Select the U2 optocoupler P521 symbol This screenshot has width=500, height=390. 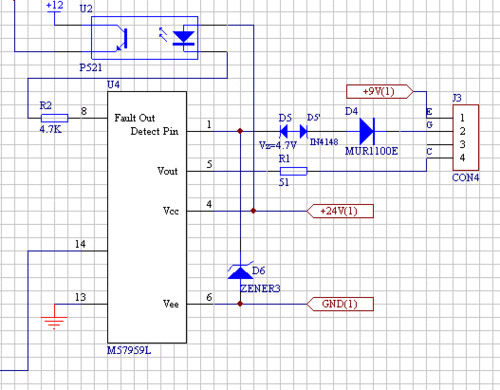point(144,38)
